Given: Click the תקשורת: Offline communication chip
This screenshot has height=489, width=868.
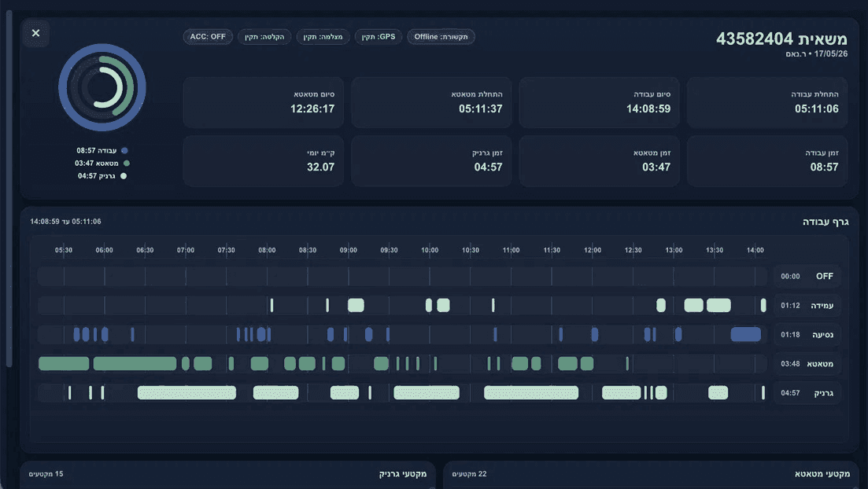Looking at the screenshot, I should pos(441,37).
